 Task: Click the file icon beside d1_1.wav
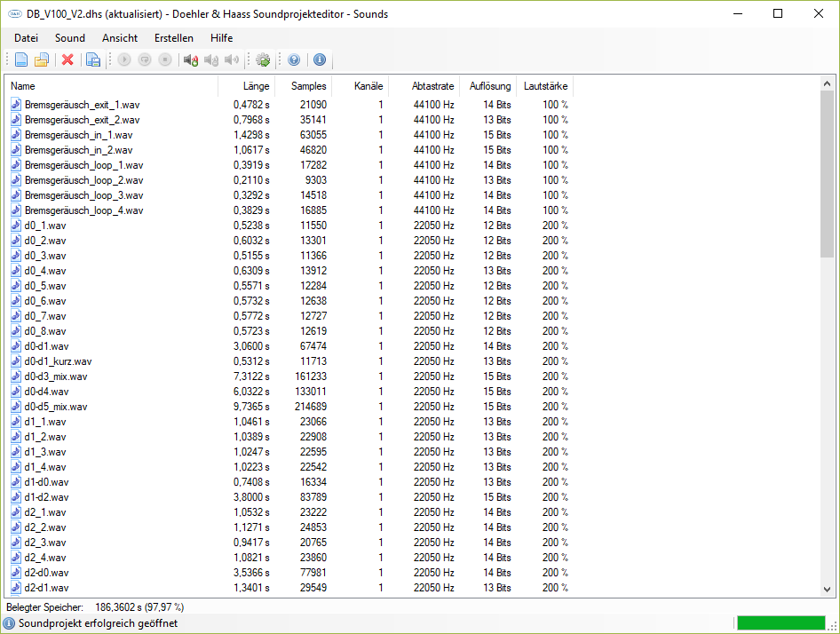tap(16, 422)
